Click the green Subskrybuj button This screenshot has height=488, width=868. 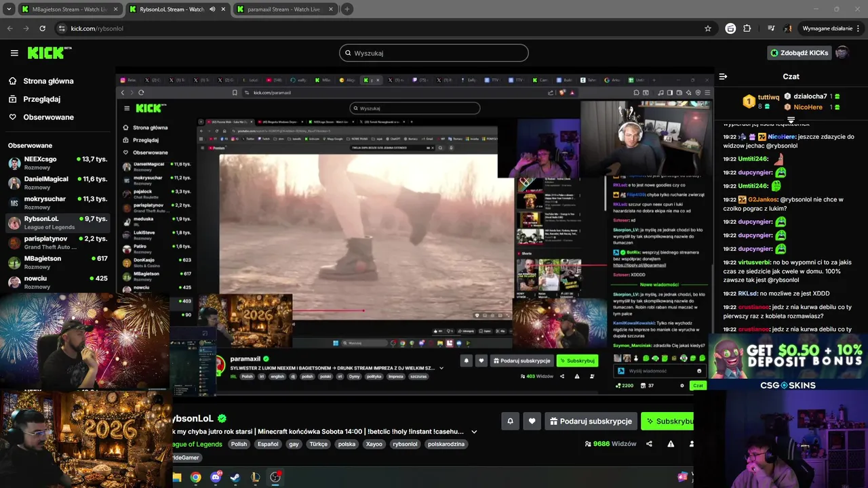[667, 421]
